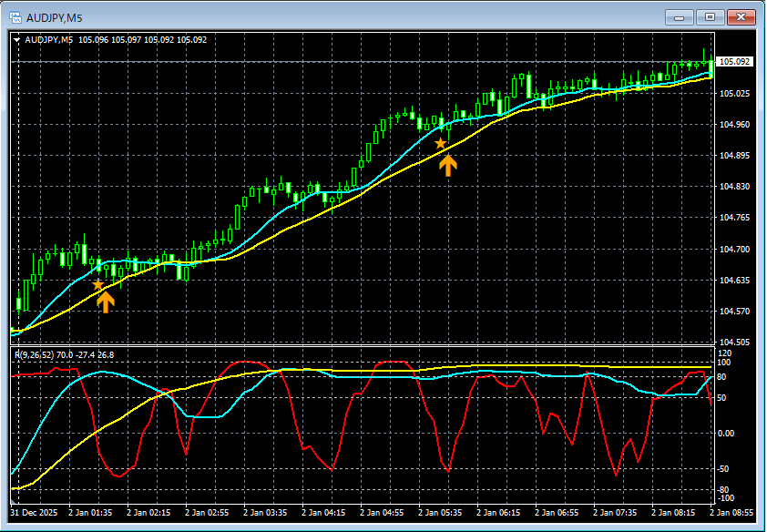Click the 2 Jan 03:35 time label
Screen dimensions: 767x532
coord(266,513)
